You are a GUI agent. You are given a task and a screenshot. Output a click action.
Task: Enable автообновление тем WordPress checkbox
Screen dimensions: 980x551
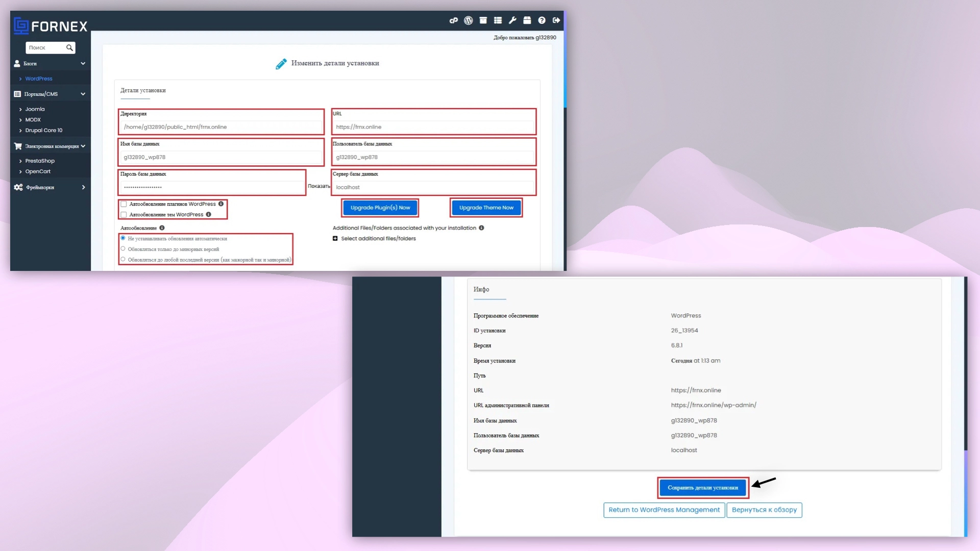(x=124, y=214)
